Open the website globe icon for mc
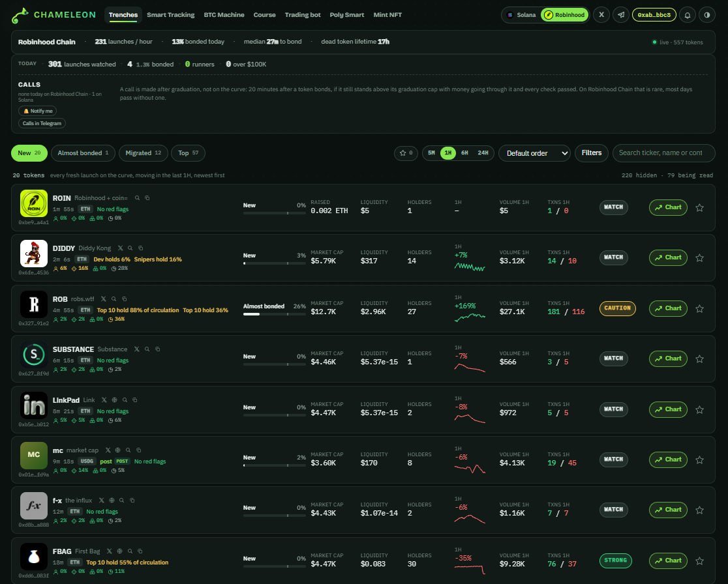The width and height of the screenshot is (728, 584). click(118, 450)
